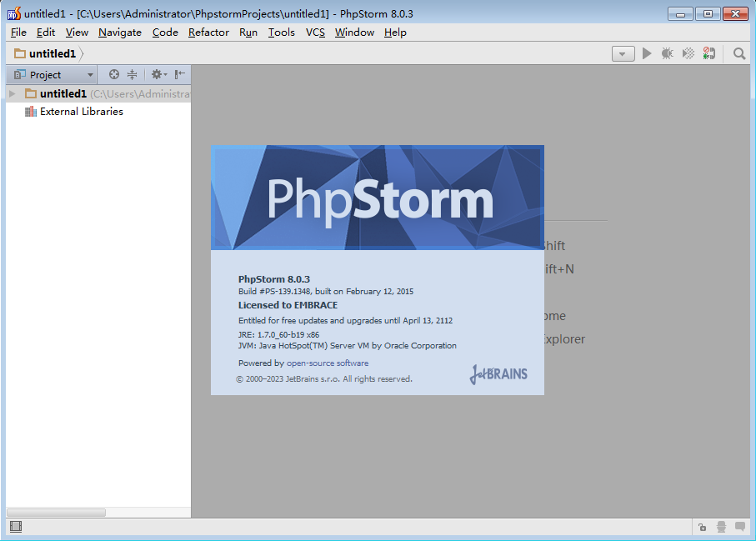The image size is (756, 541).
Task: Expand the untitled1 project tree node
Action: (x=13, y=93)
